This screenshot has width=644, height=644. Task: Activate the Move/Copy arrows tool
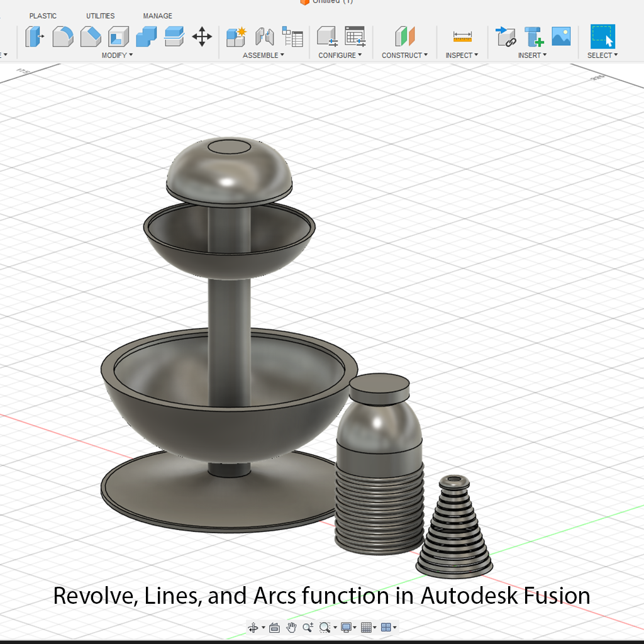(x=202, y=37)
